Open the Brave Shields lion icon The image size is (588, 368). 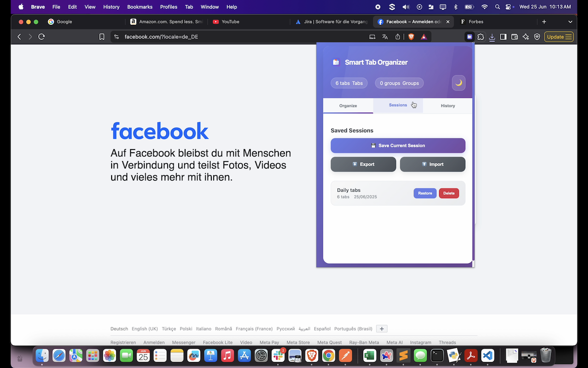pos(411,37)
